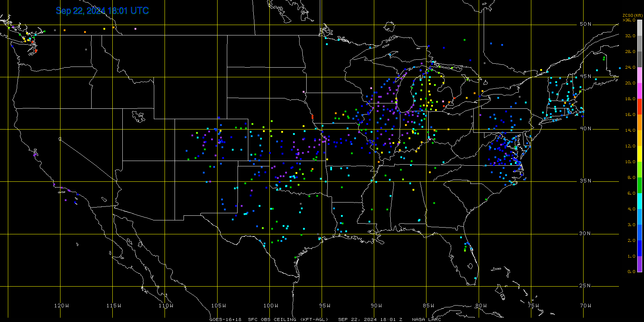Click the 80W longitude label
Viewport: 644px width, 322px height.
pos(481,306)
